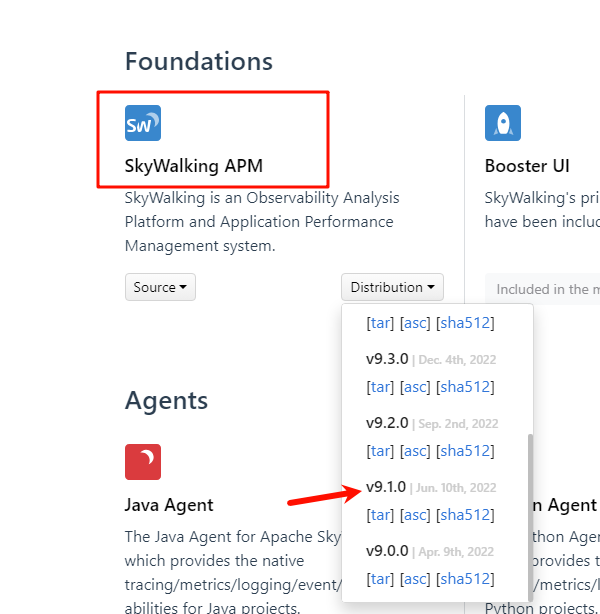
Task: Download the v9.3.0 tar file
Action: (380, 387)
